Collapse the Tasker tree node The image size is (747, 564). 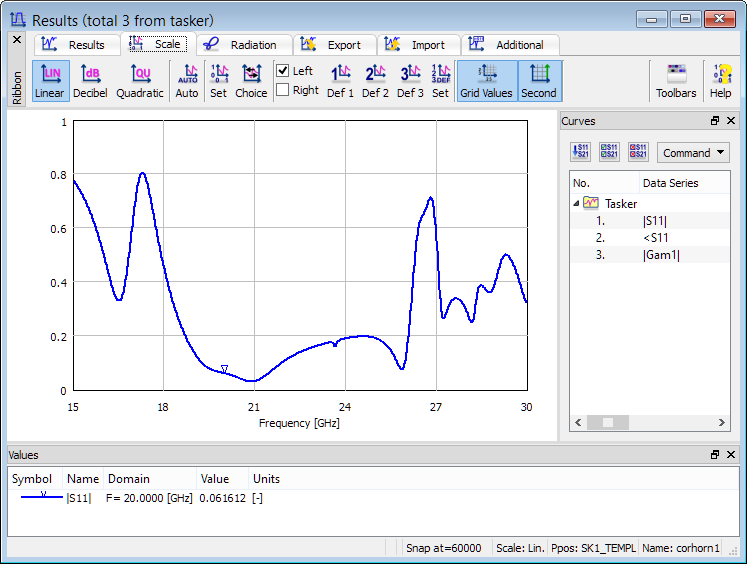576,203
